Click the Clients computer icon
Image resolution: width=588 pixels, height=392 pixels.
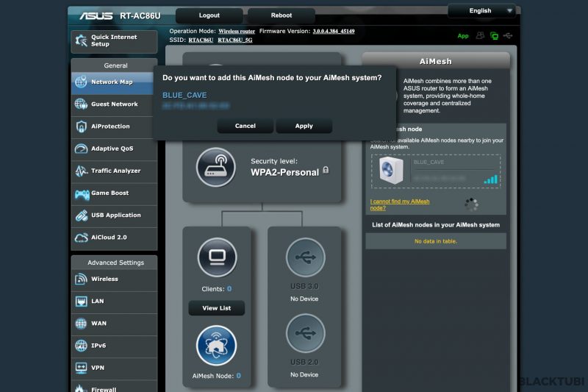click(217, 257)
